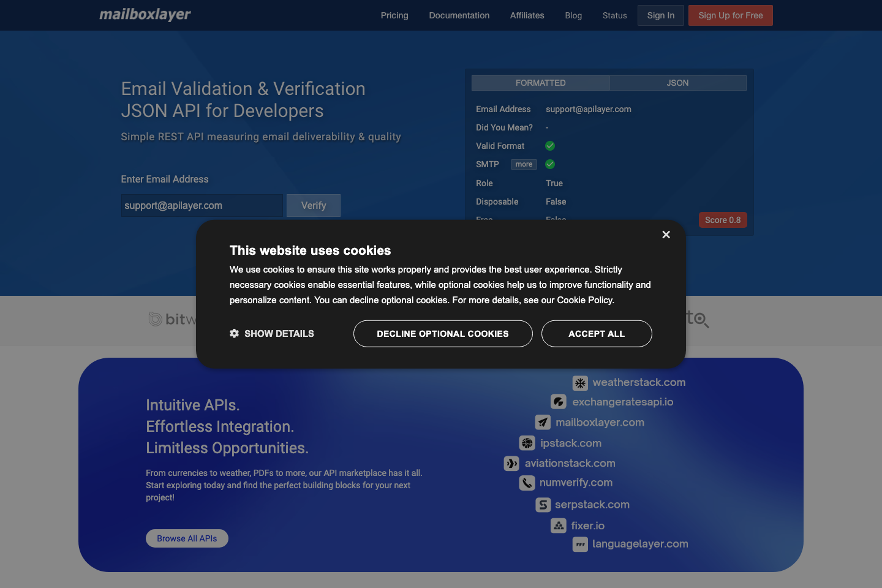The height and width of the screenshot is (588, 882).
Task: Expand SHOW DETAILS in the cookie banner
Action: click(x=271, y=334)
